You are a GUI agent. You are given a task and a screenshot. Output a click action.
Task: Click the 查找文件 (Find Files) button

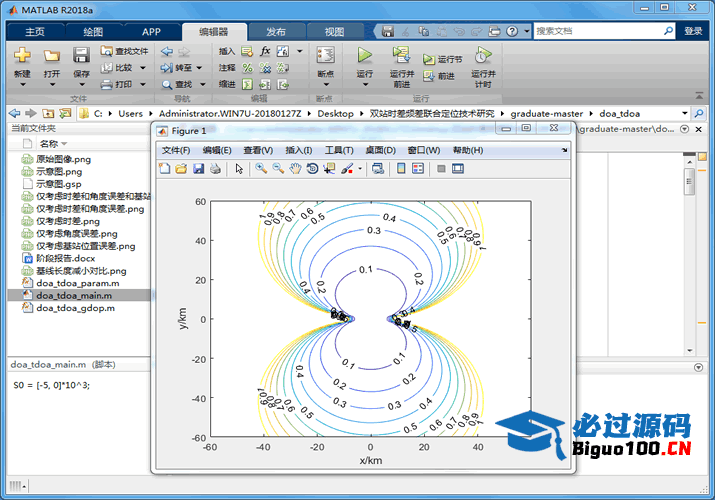(x=126, y=51)
